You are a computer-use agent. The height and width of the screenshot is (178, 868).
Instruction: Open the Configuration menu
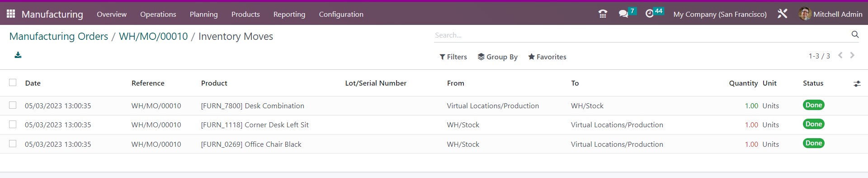click(x=341, y=14)
